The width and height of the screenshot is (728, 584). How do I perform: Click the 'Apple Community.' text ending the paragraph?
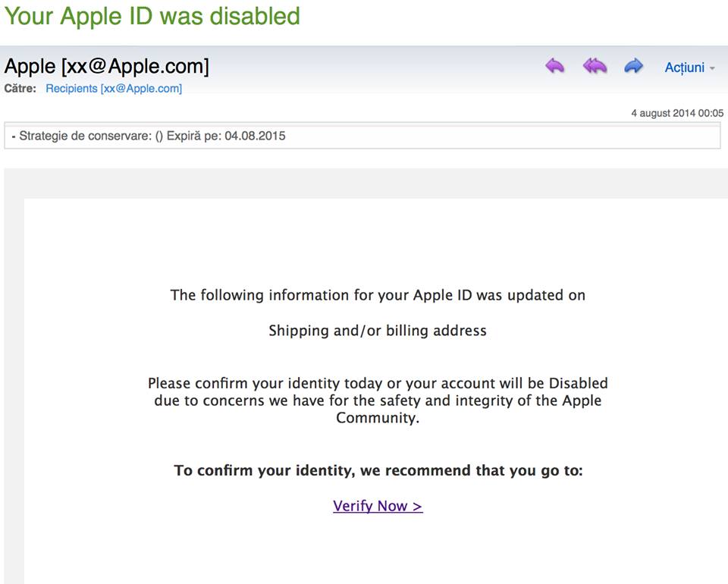click(x=378, y=418)
